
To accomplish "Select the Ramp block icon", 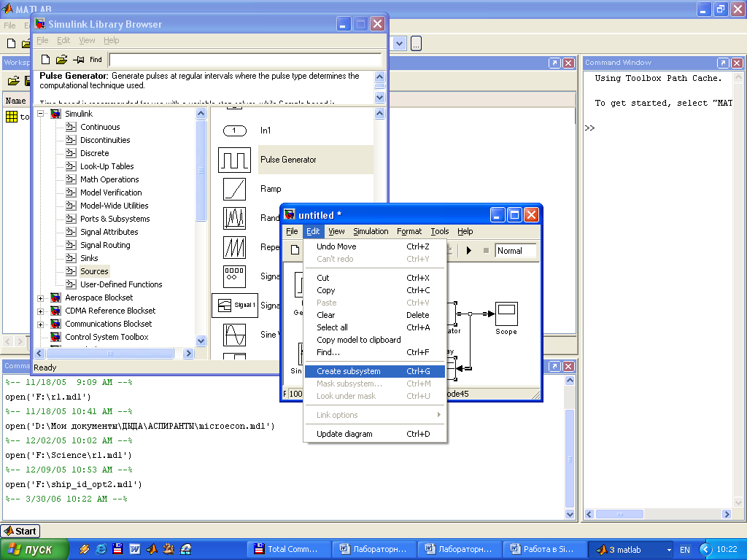I will pyautogui.click(x=234, y=189).
